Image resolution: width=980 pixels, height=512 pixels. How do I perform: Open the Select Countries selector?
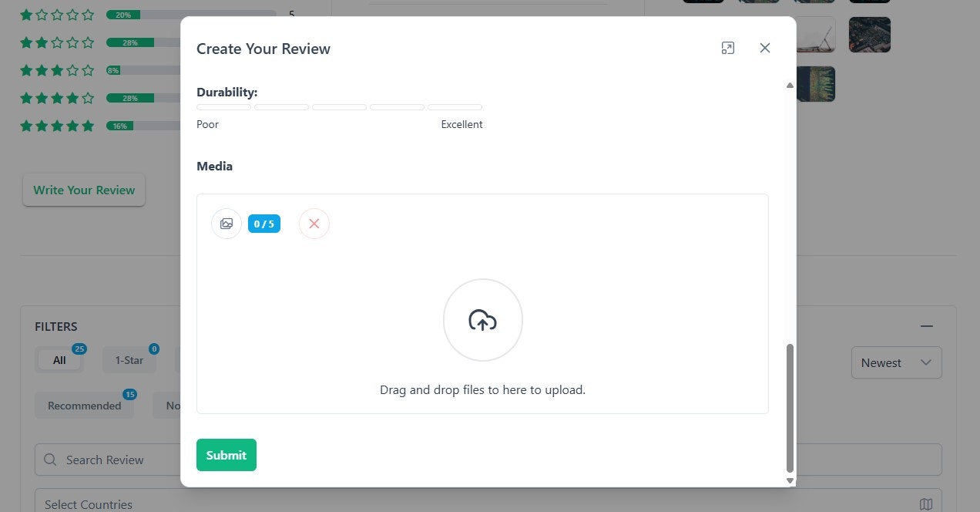click(x=88, y=503)
